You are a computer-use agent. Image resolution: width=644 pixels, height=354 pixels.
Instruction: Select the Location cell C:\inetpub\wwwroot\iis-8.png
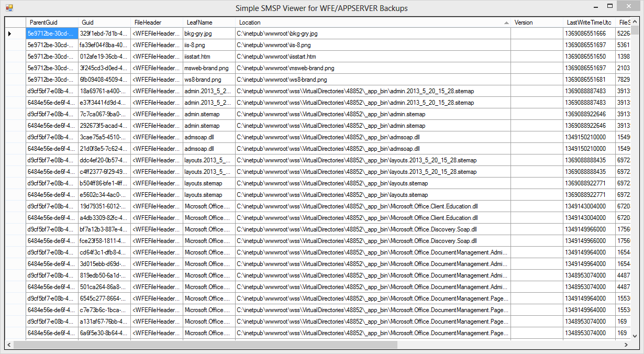pyautogui.click(x=373, y=45)
